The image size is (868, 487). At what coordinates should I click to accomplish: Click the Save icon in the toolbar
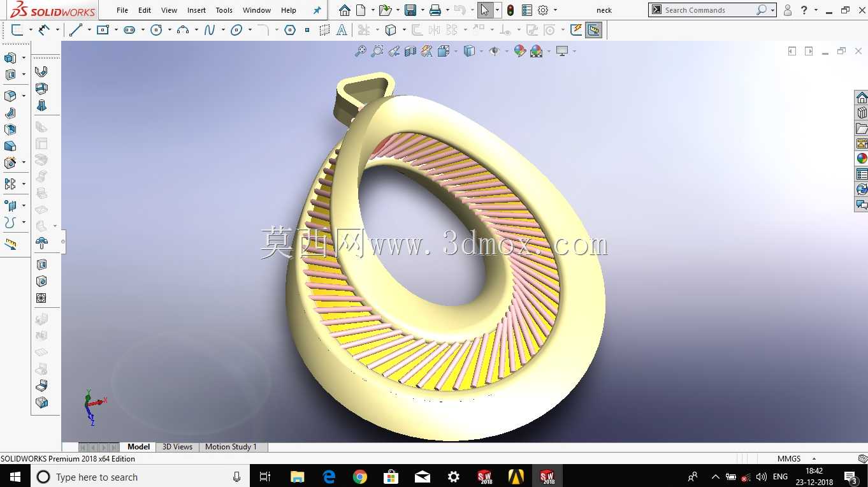point(410,10)
